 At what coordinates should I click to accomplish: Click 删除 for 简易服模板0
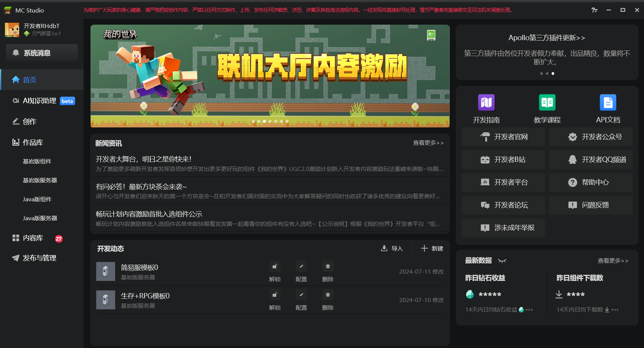coord(327,272)
